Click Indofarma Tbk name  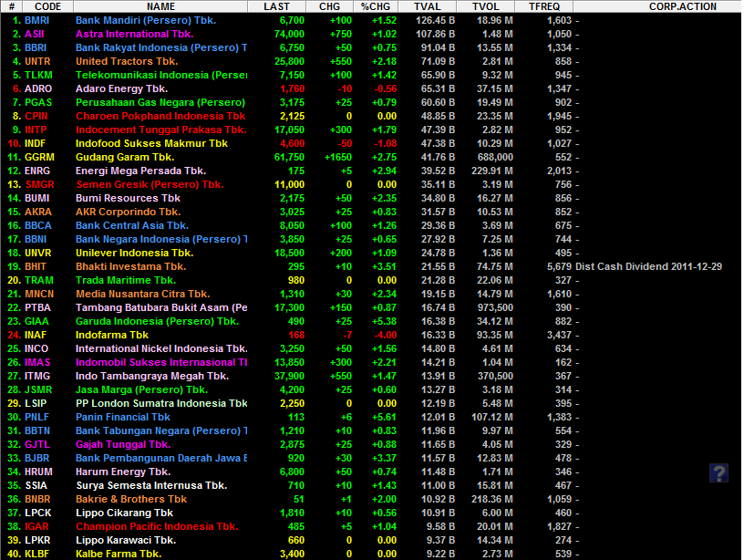[112, 335]
